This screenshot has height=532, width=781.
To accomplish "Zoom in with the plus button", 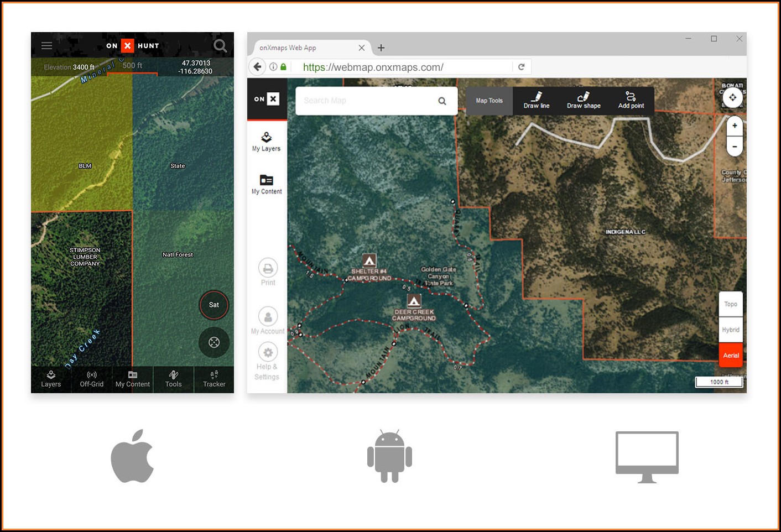I will click(x=735, y=126).
